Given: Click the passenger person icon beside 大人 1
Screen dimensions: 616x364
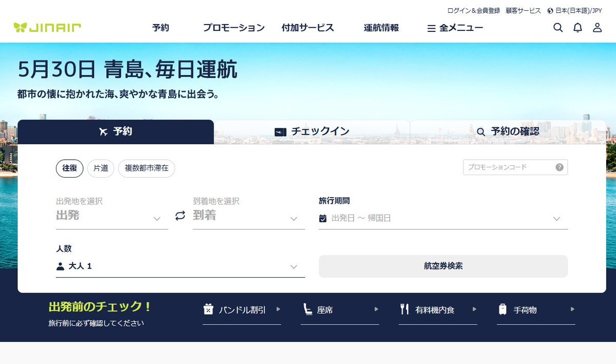Looking at the screenshot, I should (60, 266).
